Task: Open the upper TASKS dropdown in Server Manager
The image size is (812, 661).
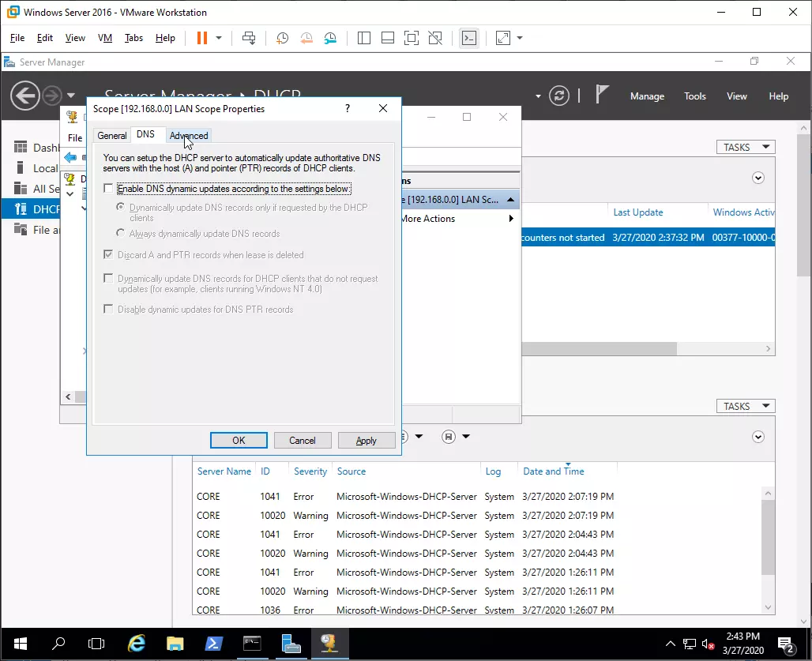Action: click(x=746, y=147)
